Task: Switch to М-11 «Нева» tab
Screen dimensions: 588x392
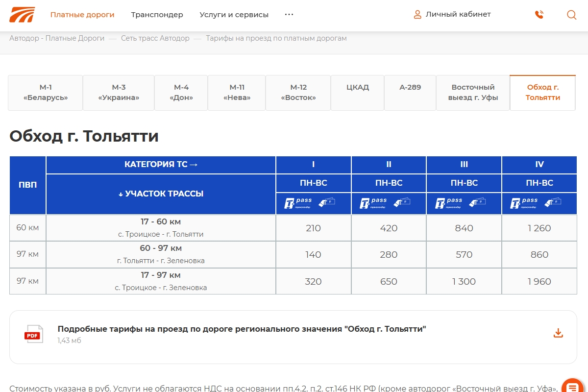Action: pyautogui.click(x=237, y=93)
